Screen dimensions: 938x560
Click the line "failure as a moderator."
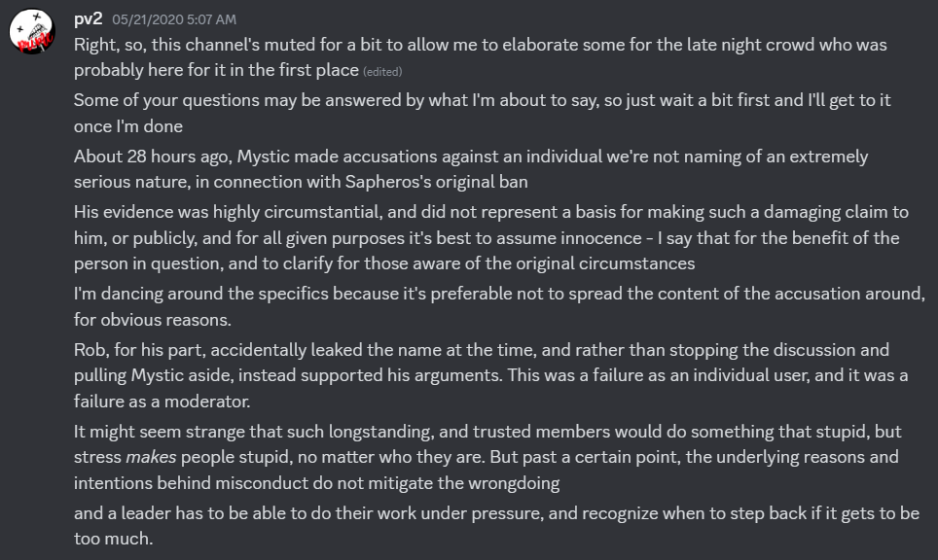(162, 401)
